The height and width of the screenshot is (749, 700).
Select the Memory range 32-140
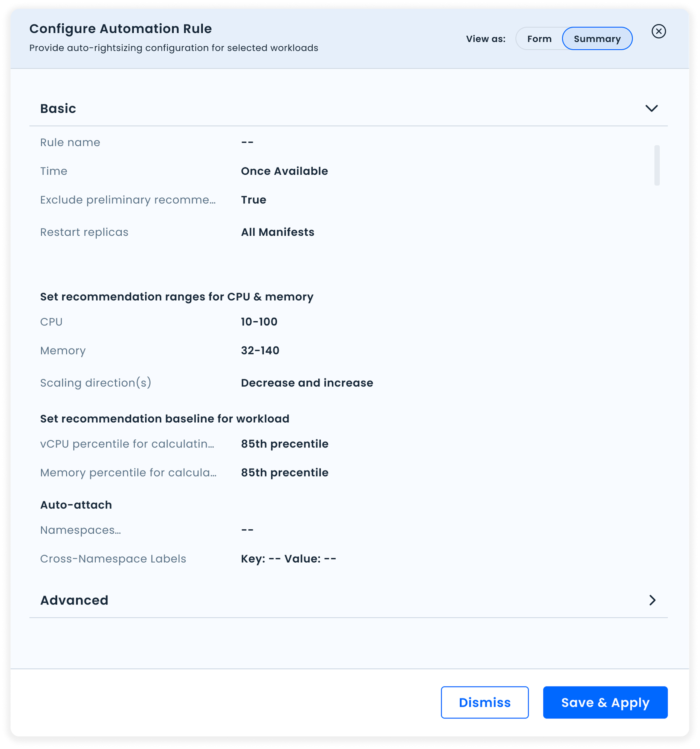[260, 350]
